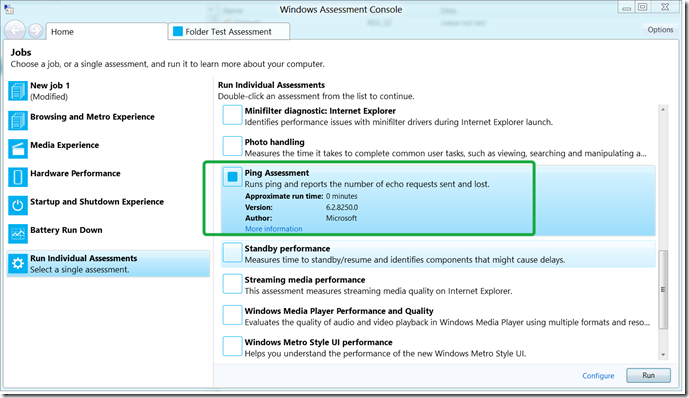Click the Hardware Performance device icon

[x=18, y=177]
